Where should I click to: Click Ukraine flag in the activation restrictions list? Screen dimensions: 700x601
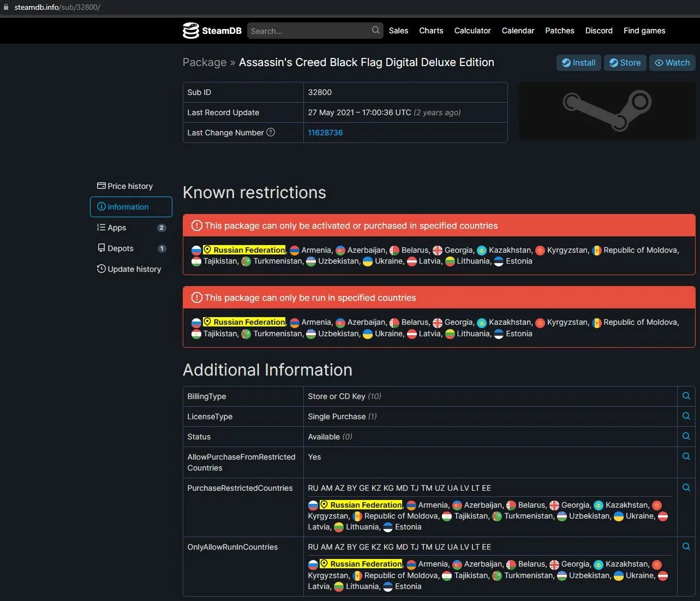(368, 261)
